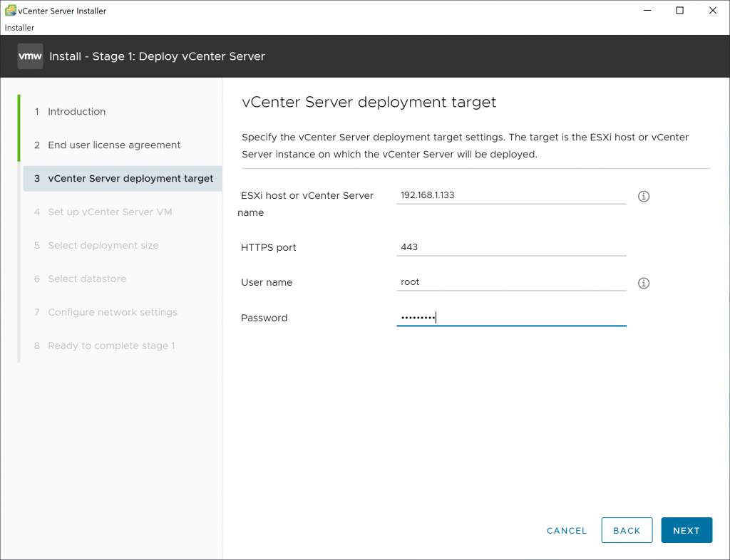Click the vCenter Server Installer title bar icon
This screenshot has height=560, width=730.
tap(10, 10)
